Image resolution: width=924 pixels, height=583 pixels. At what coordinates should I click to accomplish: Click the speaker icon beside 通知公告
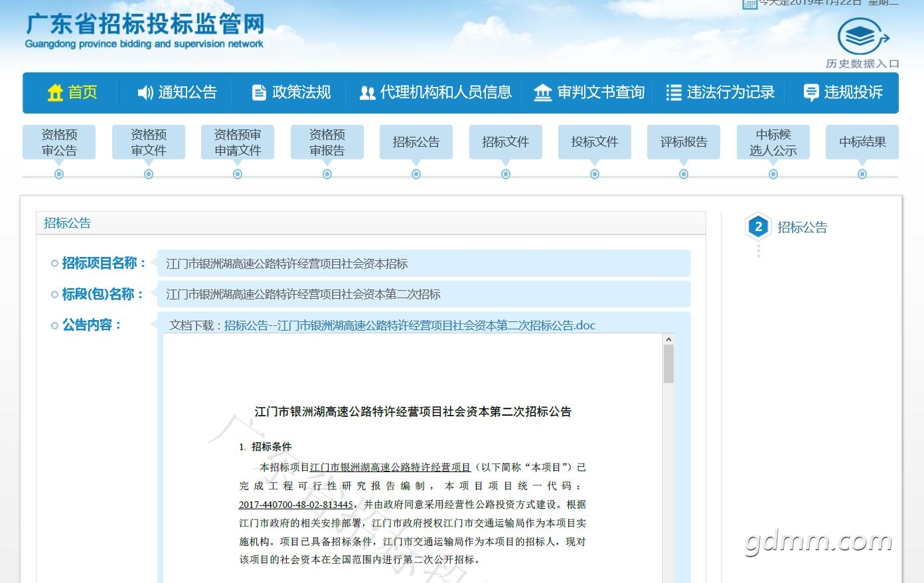point(145,93)
